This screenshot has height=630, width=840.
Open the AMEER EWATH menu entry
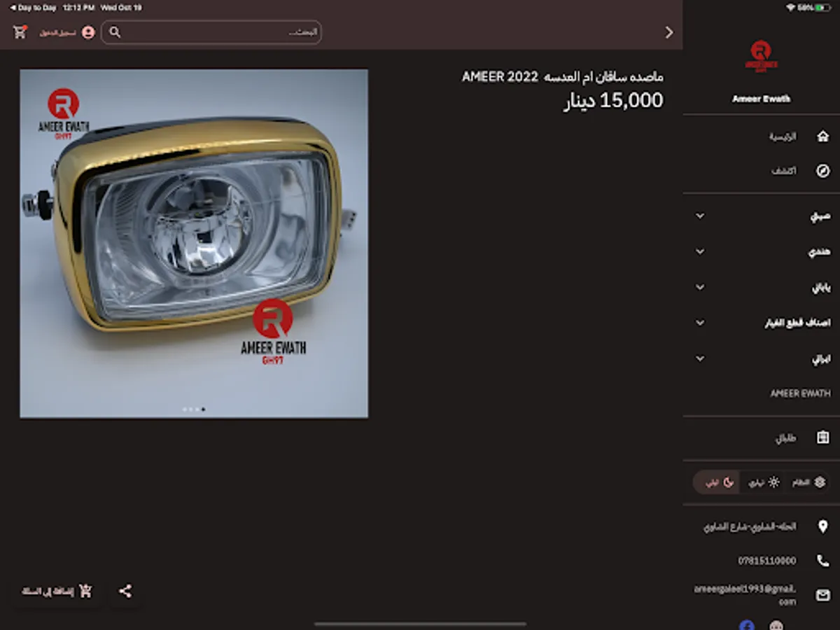800,393
